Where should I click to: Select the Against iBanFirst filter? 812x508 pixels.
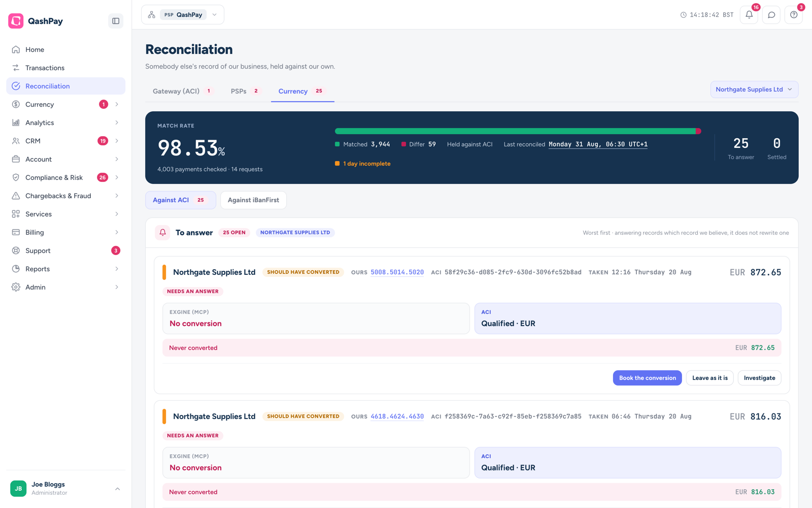[x=253, y=200]
